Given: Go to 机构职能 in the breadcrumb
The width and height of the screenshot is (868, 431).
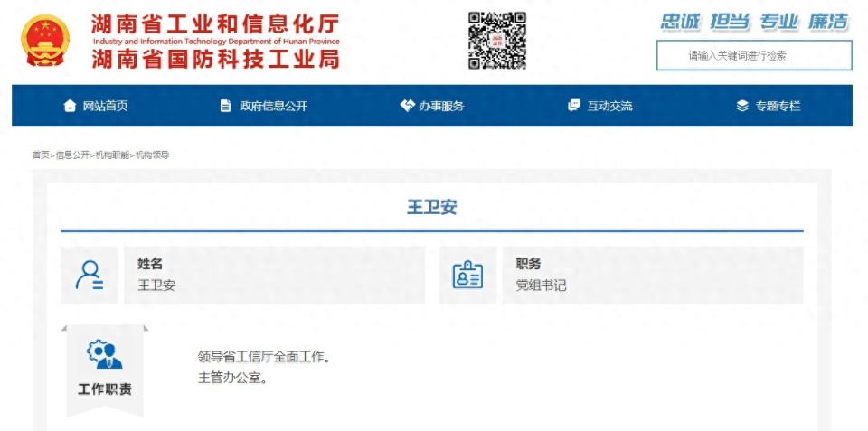Looking at the screenshot, I should [112, 155].
